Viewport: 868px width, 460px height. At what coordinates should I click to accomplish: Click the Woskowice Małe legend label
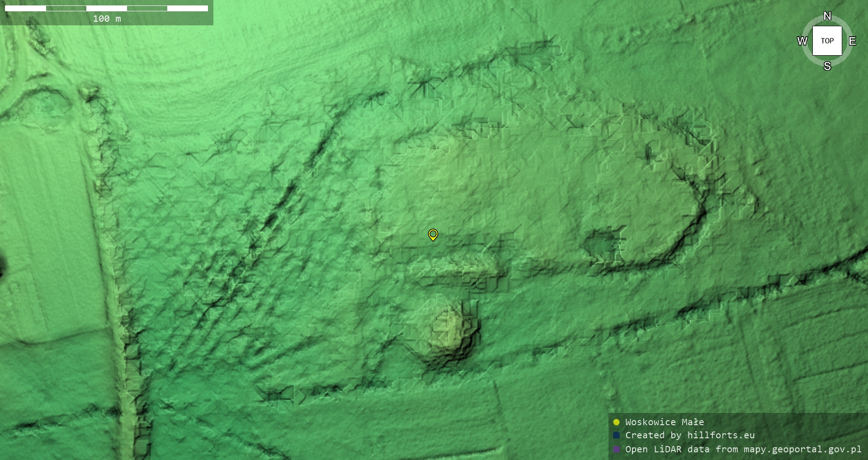pos(664,422)
